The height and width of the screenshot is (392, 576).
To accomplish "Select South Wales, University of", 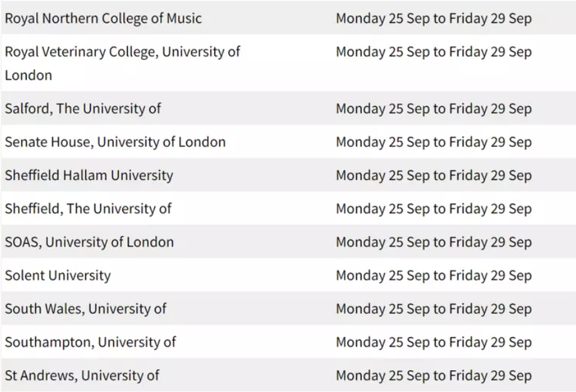I will [x=86, y=309].
